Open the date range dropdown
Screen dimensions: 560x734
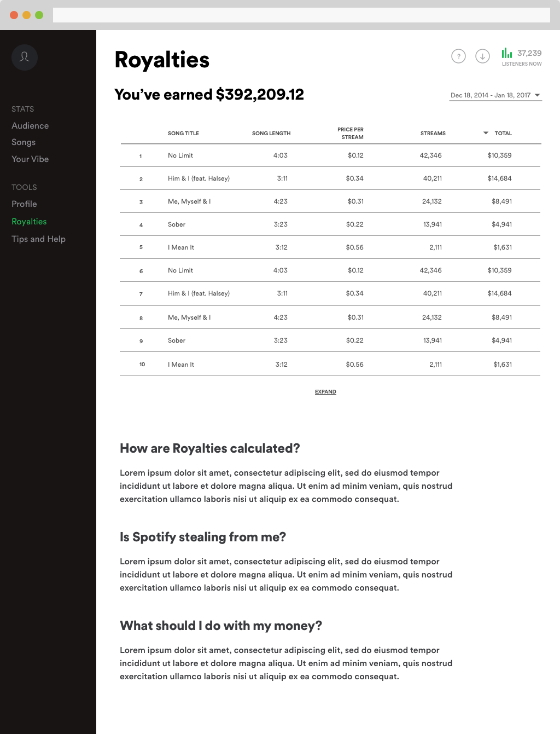point(495,95)
